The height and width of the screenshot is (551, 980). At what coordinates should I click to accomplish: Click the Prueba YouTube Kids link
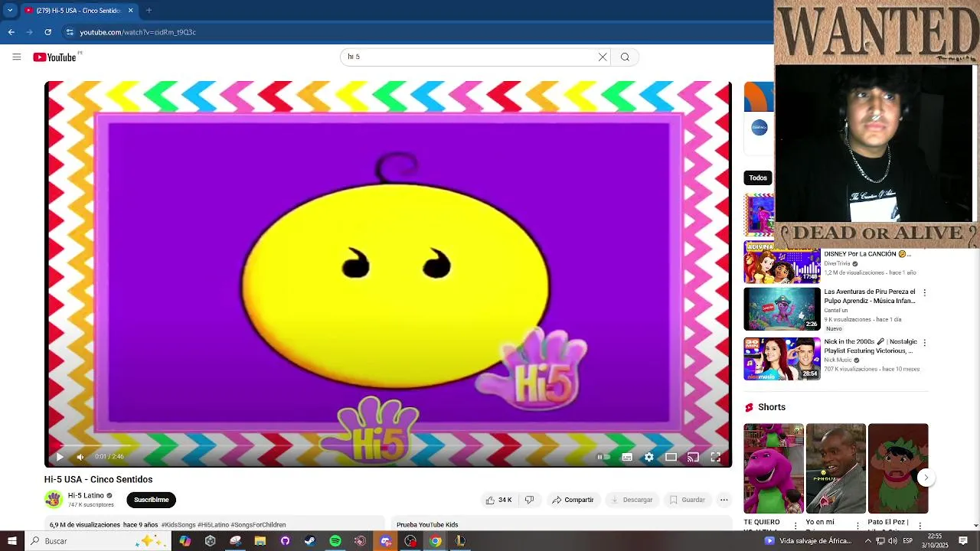tap(427, 525)
